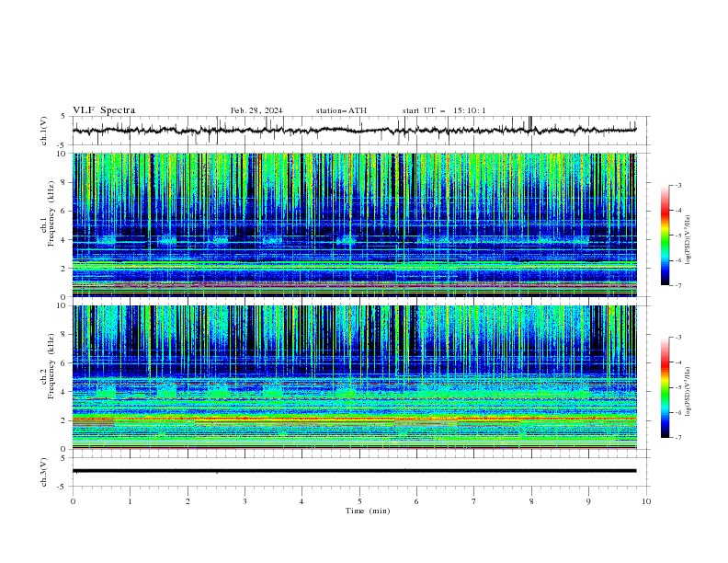Image resolution: width=728 pixels, height=563 pixels.
Task: Click time axis tick label '3'
Action: (x=245, y=501)
